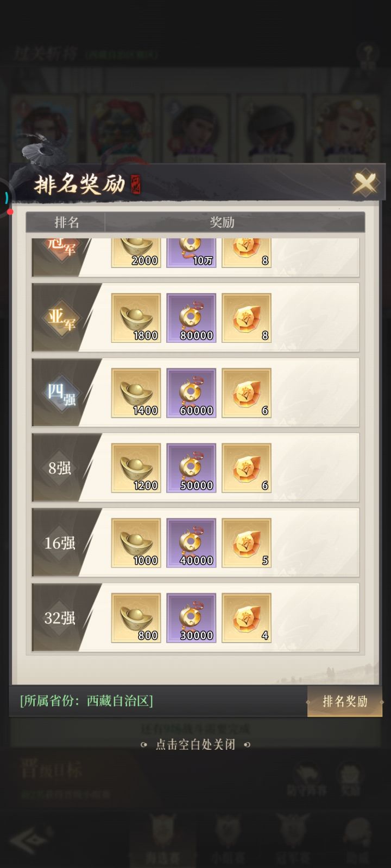The height and width of the screenshot is (868, 391).
Task: Tap the orange token with 4 in 32强 row
Action: tap(247, 617)
